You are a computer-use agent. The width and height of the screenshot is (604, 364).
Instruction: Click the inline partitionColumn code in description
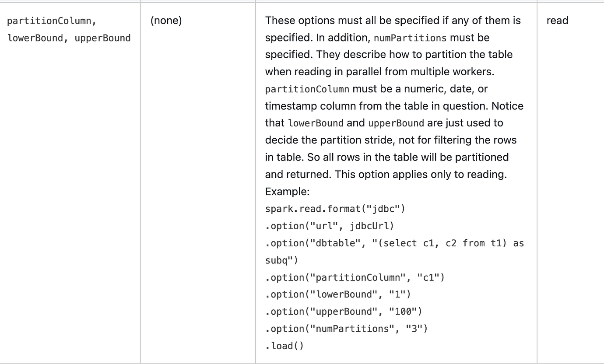[307, 89]
